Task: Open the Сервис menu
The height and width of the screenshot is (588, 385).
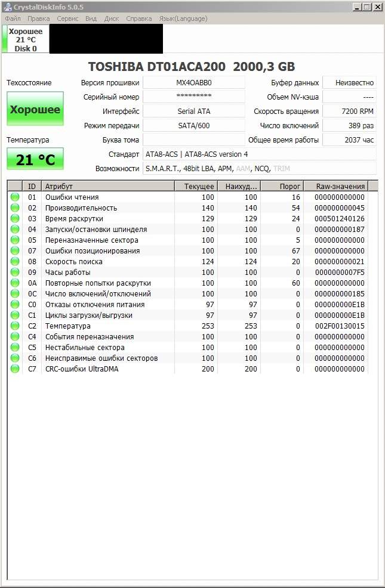Action: (67, 18)
